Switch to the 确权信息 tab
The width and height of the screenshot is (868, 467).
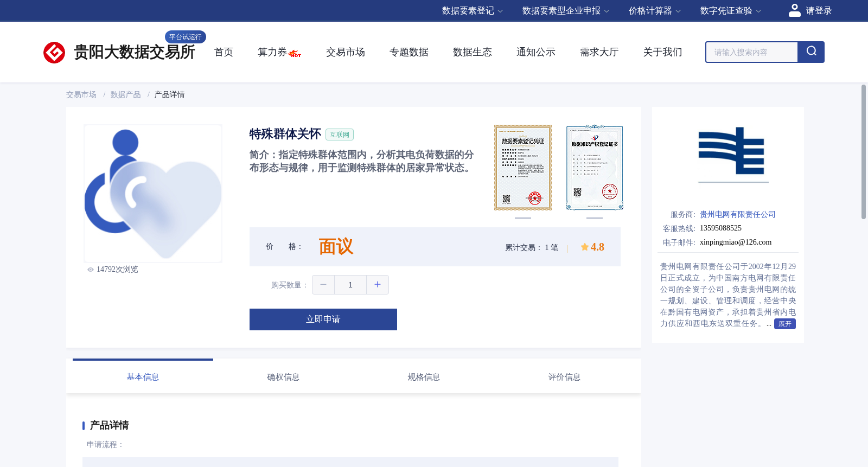click(283, 377)
